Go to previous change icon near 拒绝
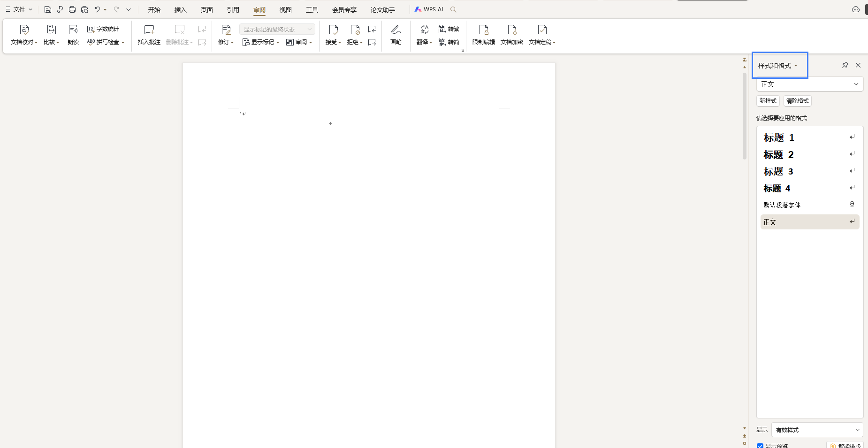 [x=372, y=29]
